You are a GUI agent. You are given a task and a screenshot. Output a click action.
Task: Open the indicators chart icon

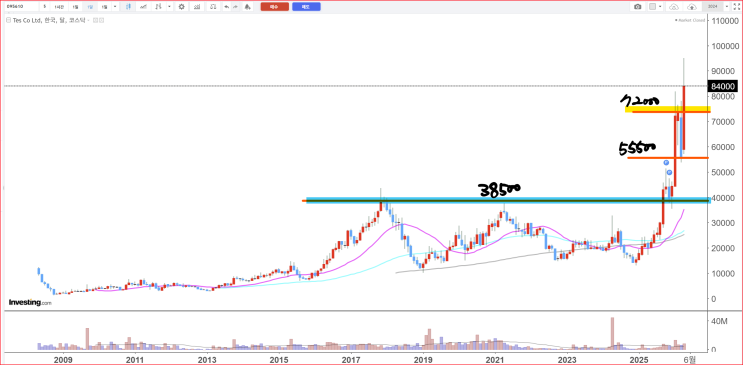coord(197,7)
